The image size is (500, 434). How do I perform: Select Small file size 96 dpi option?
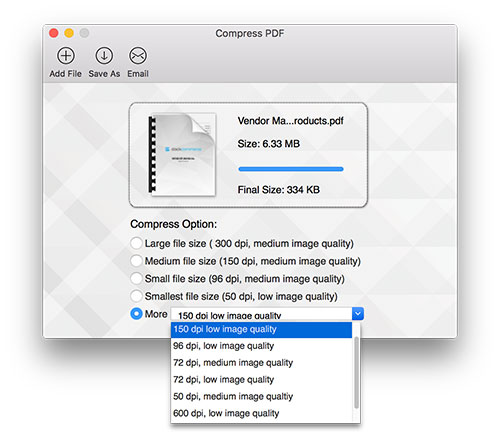coord(136,278)
